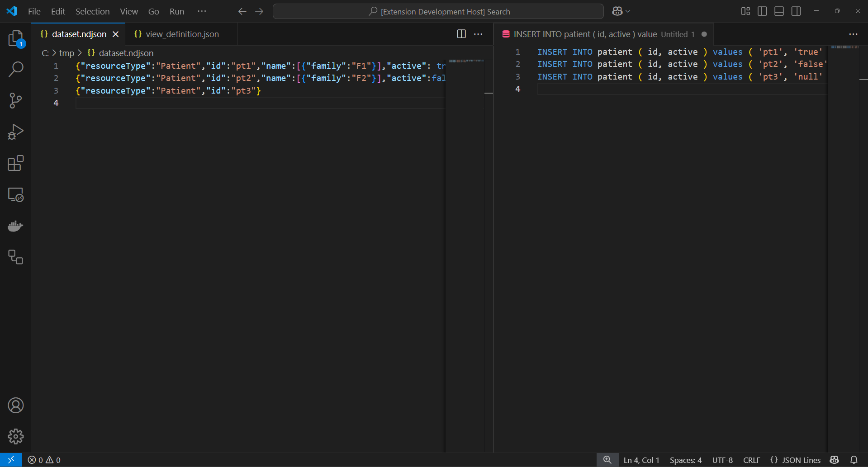Open the remote window indicator in the status bar
Screen dimensions: 868x467
[x=11, y=460]
